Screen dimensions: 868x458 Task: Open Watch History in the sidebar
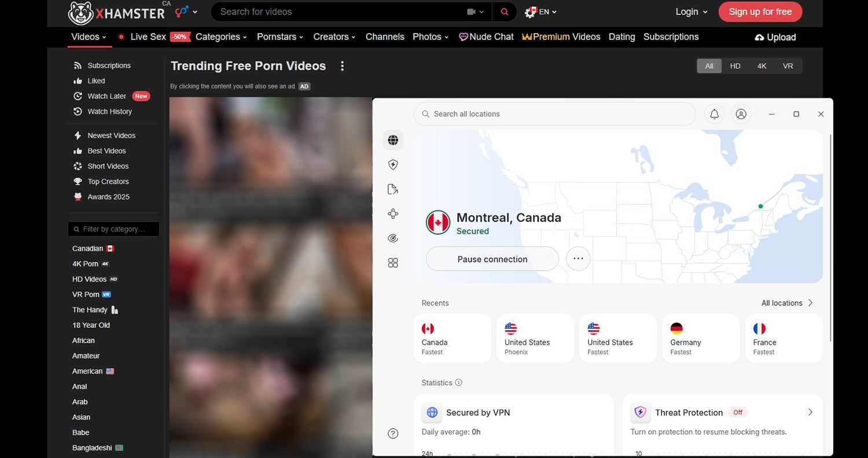pyautogui.click(x=102, y=112)
